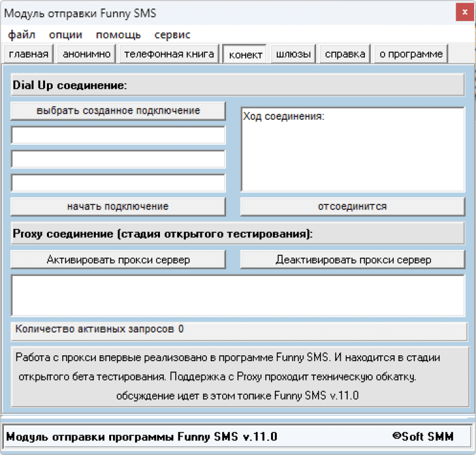Focus the second empty Dial Up input field
Image resolution: width=476 pixels, height=455 pixels.
point(118,159)
